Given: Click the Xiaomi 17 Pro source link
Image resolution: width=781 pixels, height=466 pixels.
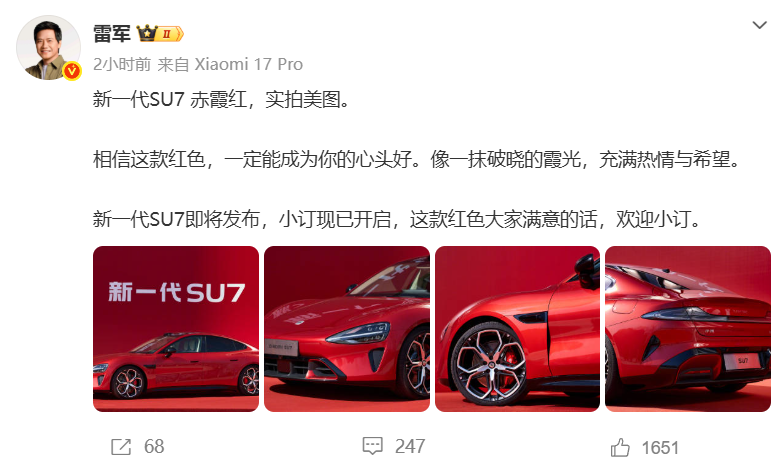Looking at the screenshot, I should [x=249, y=64].
